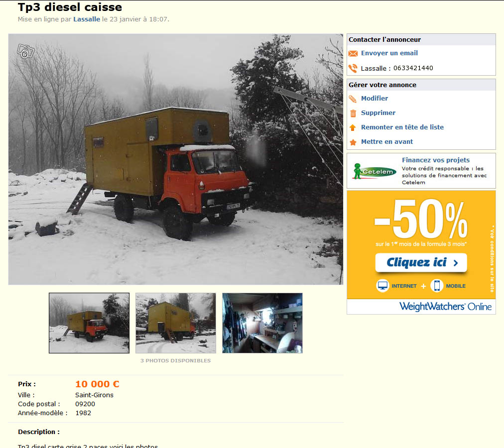This screenshot has width=504, height=448.
Task: Open the Envoyer un email link
Action: coord(389,53)
